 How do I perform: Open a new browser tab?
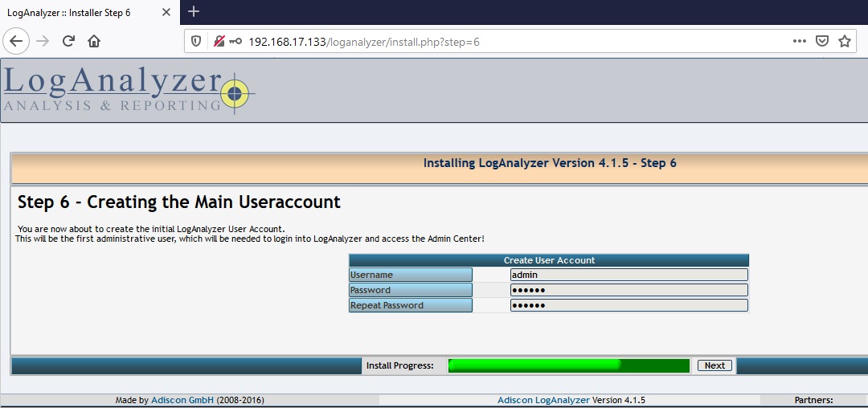(x=194, y=11)
